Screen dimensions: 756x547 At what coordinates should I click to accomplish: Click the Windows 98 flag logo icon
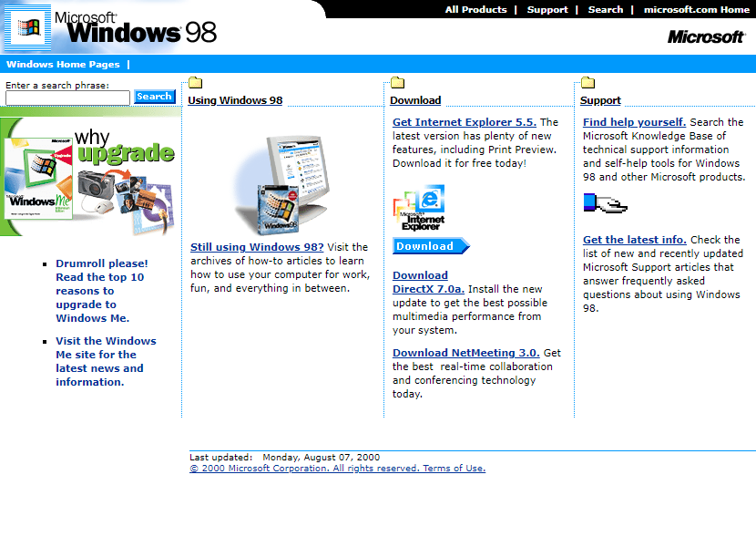(x=27, y=27)
